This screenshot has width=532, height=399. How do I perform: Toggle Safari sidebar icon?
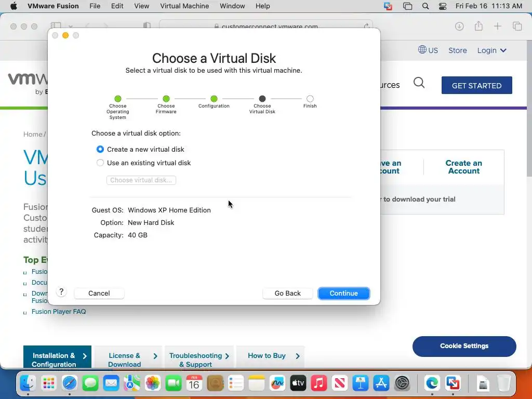click(56, 26)
